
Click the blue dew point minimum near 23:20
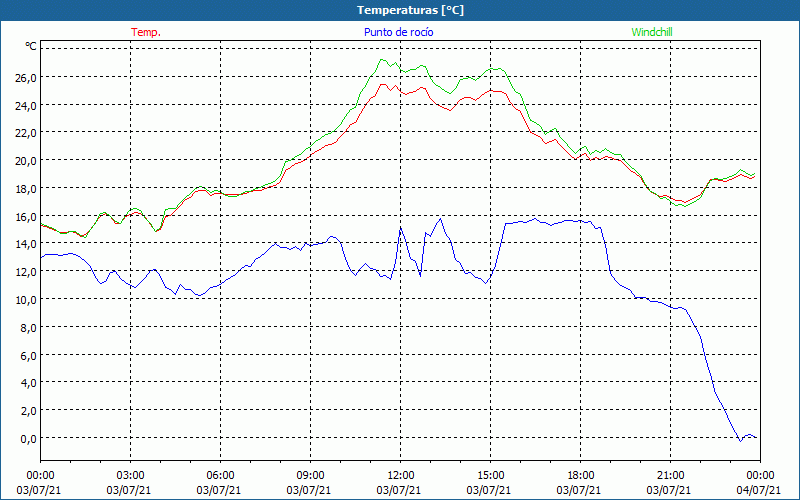740,441
